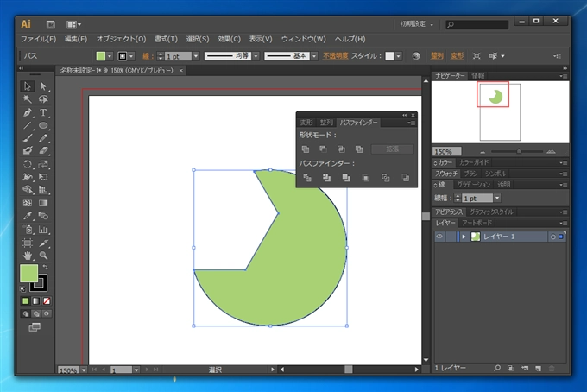Image resolution: width=587 pixels, height=392 pixels.
Task: Set paint mode to None (red slash)
Action: pyautogui.click(x=47, y=301)
